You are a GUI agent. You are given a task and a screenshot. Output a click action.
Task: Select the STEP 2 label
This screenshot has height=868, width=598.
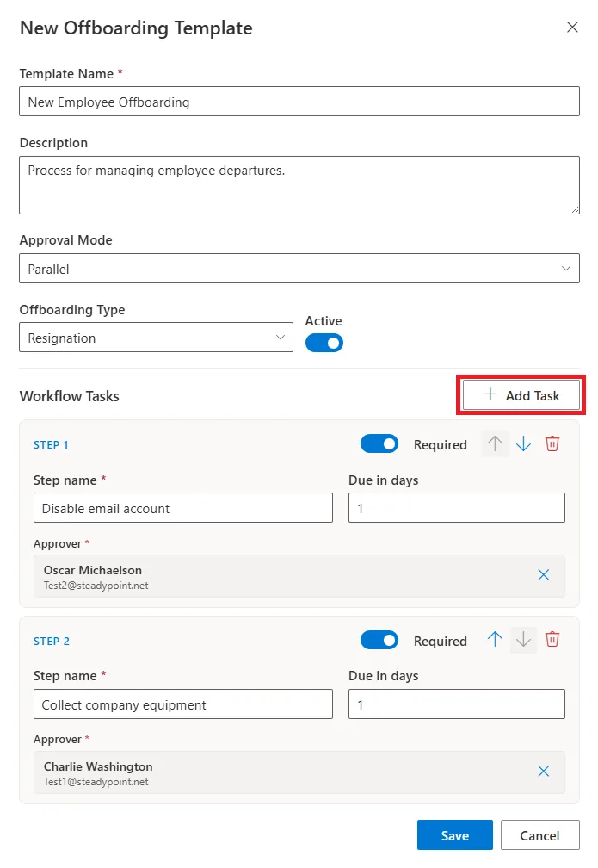coord(52,641)
